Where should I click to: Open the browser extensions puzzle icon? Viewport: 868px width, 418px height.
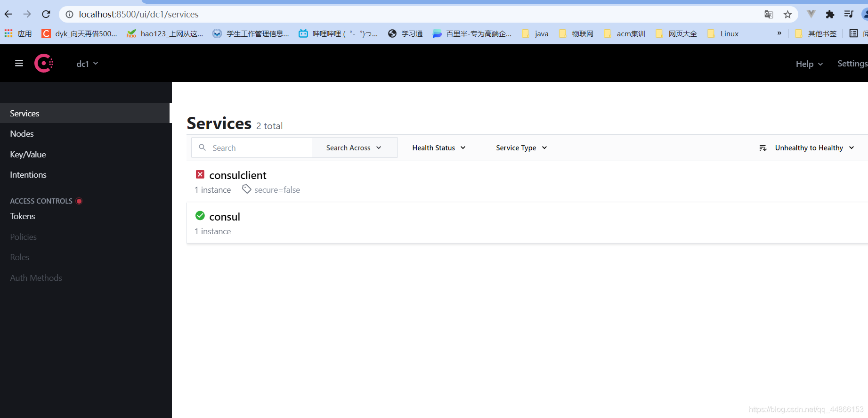click(830, 15)
